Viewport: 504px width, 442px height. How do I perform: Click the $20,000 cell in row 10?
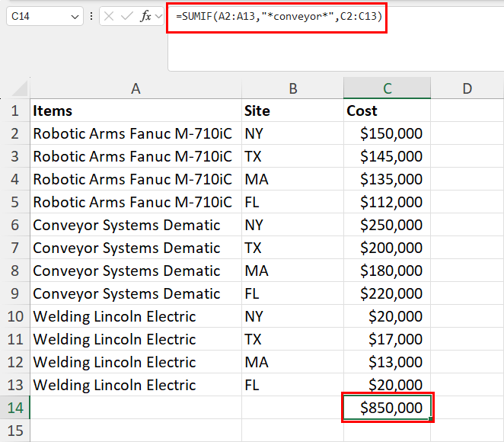[387, 316]
